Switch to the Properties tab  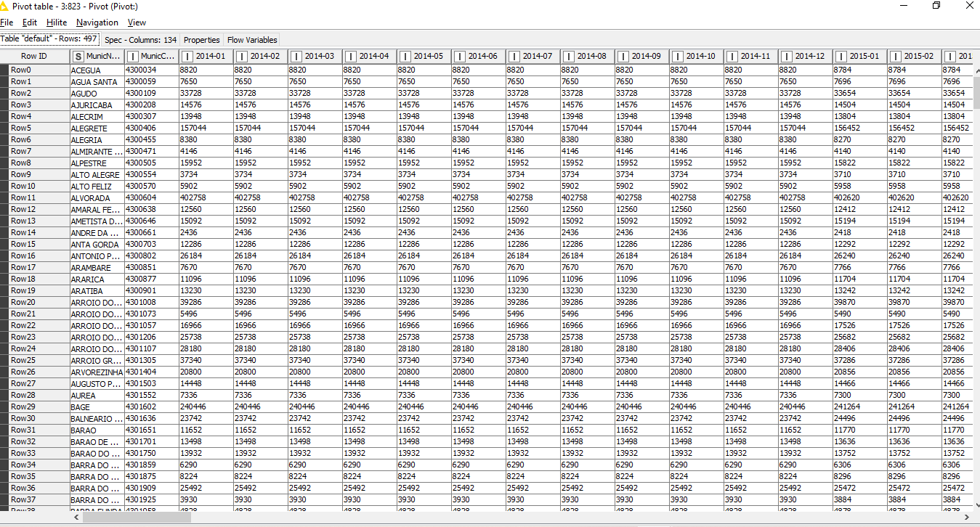coord(202,40)
